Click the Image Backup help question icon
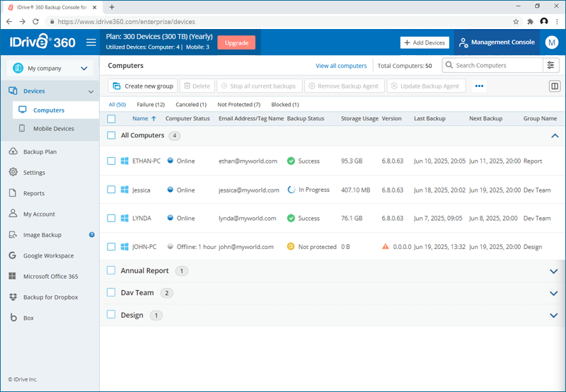Screen dimensions: 566x392 pyautogui.click(x=92, y=235)
